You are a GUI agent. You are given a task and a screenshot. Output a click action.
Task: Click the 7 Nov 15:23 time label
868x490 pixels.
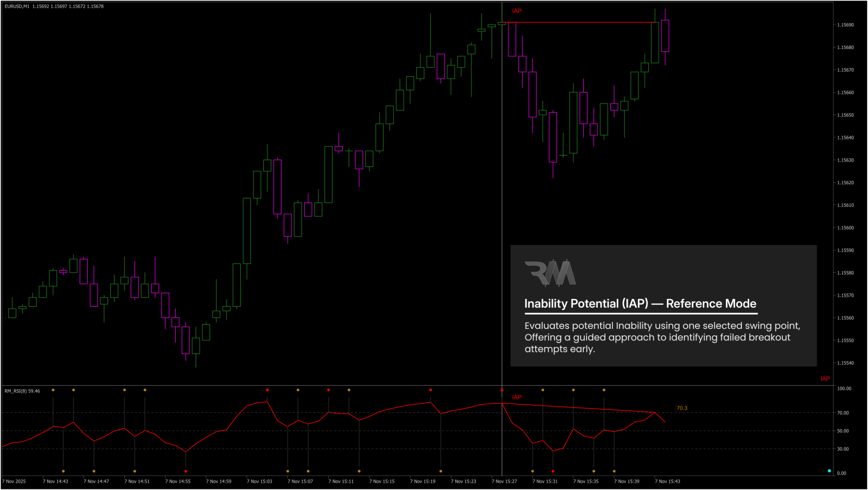(x=464, y=481)
